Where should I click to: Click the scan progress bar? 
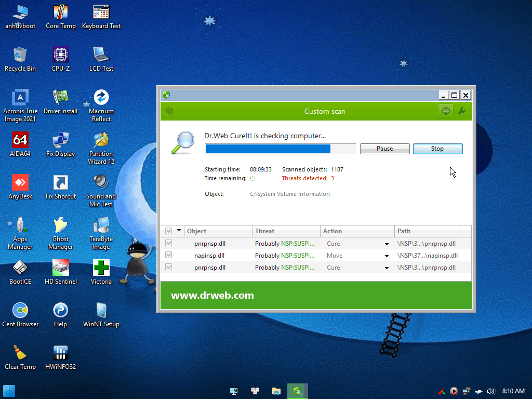280,149
